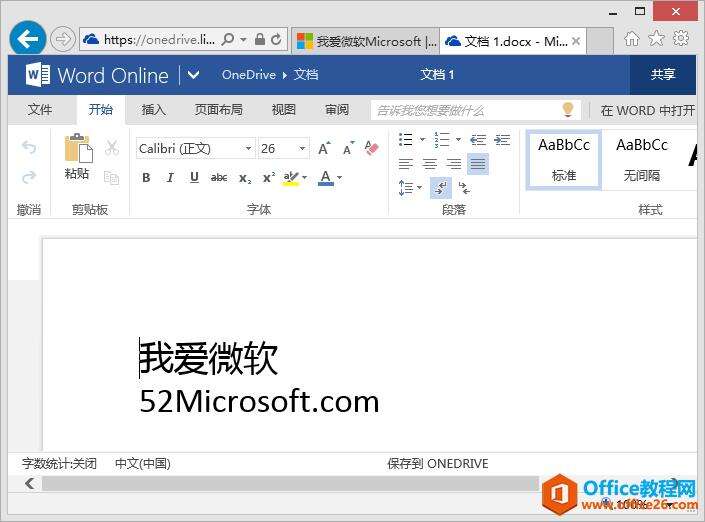
Task: Center align the paragraph
Action: [429, 164]
